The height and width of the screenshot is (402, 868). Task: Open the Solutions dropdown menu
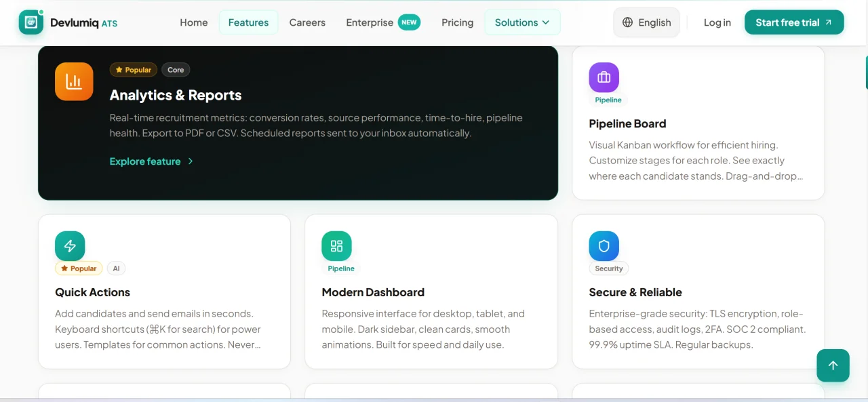pos(522,22)
